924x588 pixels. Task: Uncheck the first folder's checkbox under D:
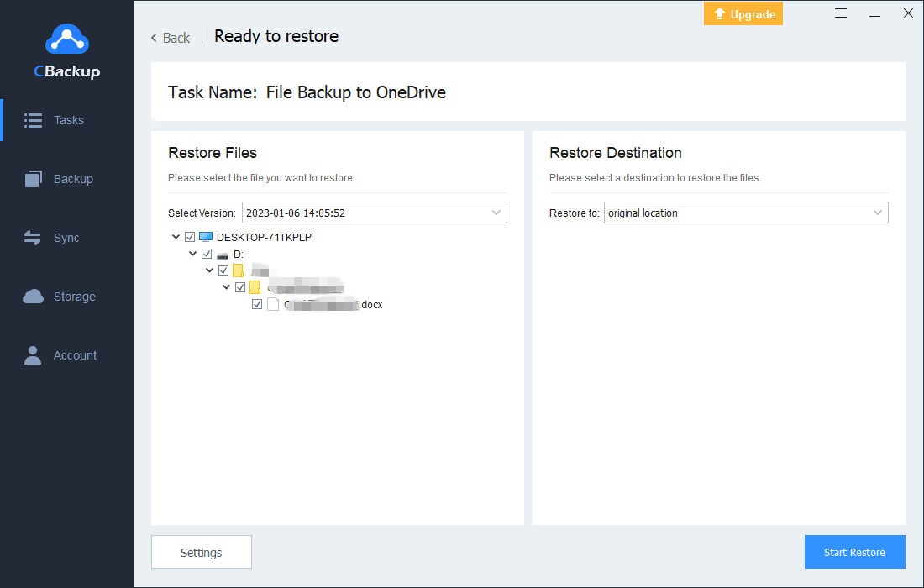coord(223,270)
